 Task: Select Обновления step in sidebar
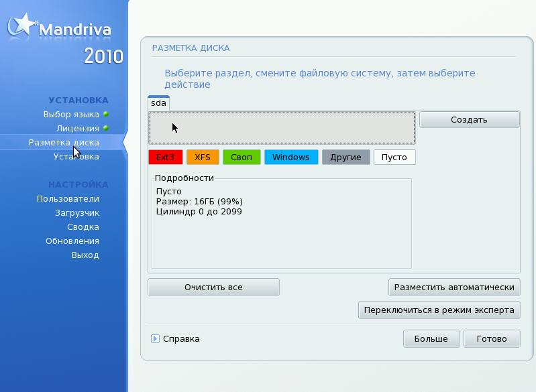[x=72, y=241]
